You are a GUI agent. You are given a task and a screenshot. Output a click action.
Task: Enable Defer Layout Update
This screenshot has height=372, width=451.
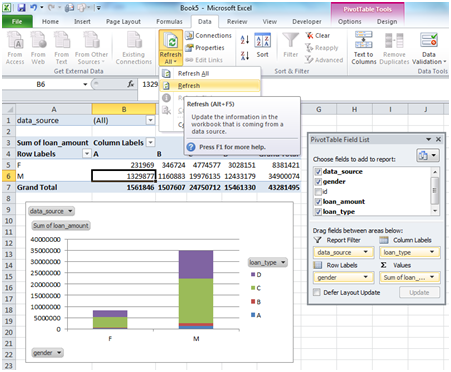tap(317, 292)
